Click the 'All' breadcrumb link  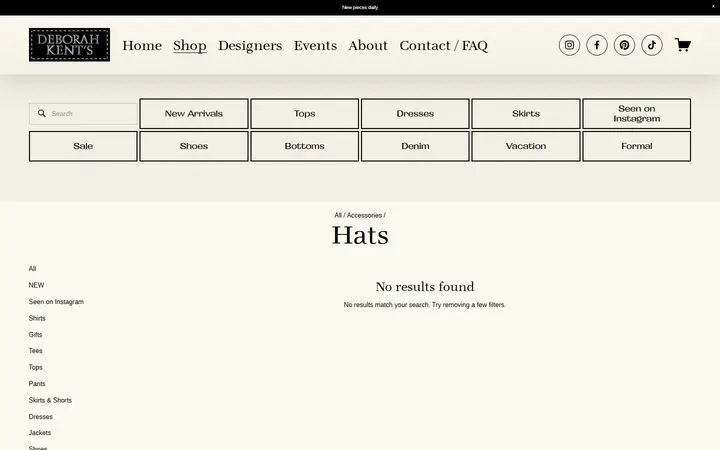click(x=338, y=215)
